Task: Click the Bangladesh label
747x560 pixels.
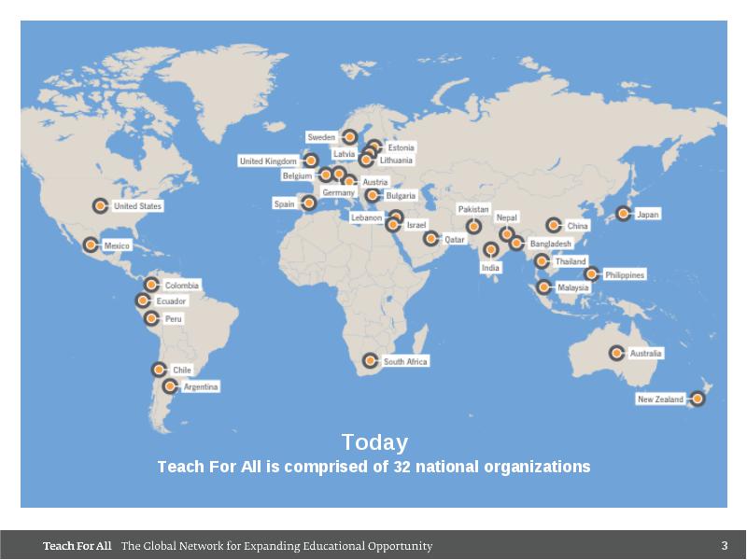Action: (550, 244)
